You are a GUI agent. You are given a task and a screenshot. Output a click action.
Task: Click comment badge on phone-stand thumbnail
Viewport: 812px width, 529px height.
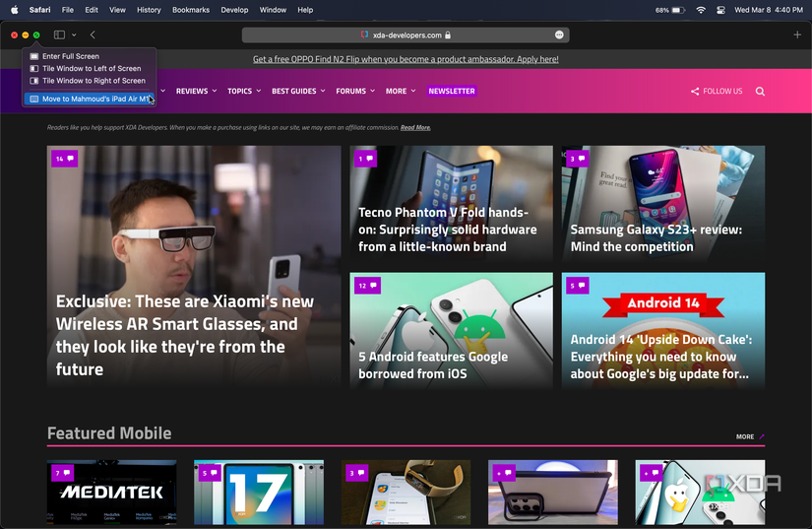[504, 473]
